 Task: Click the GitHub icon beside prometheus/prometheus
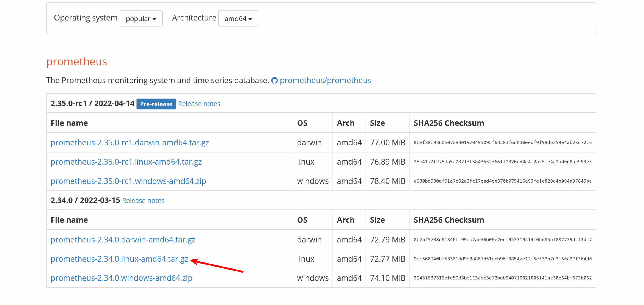[x=274, y=81]
